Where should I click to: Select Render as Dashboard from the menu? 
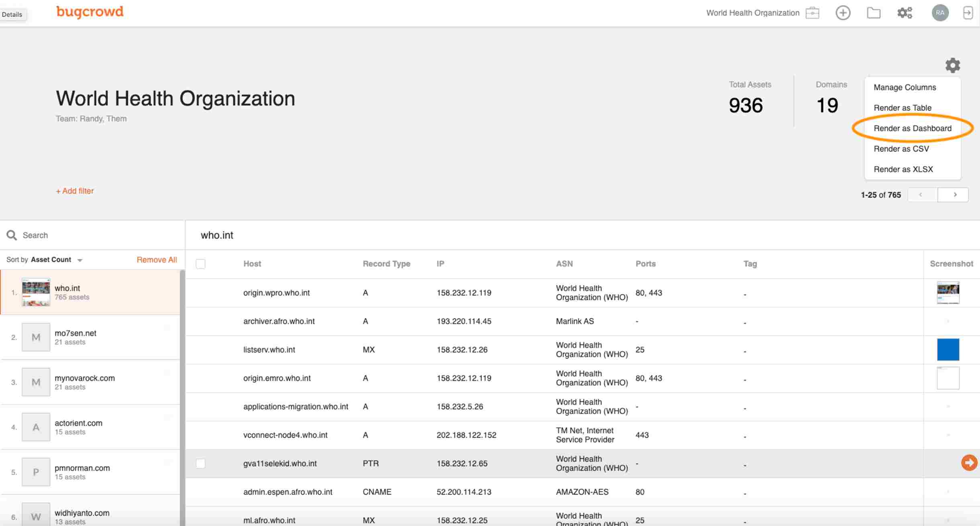(x=913, y=128)
